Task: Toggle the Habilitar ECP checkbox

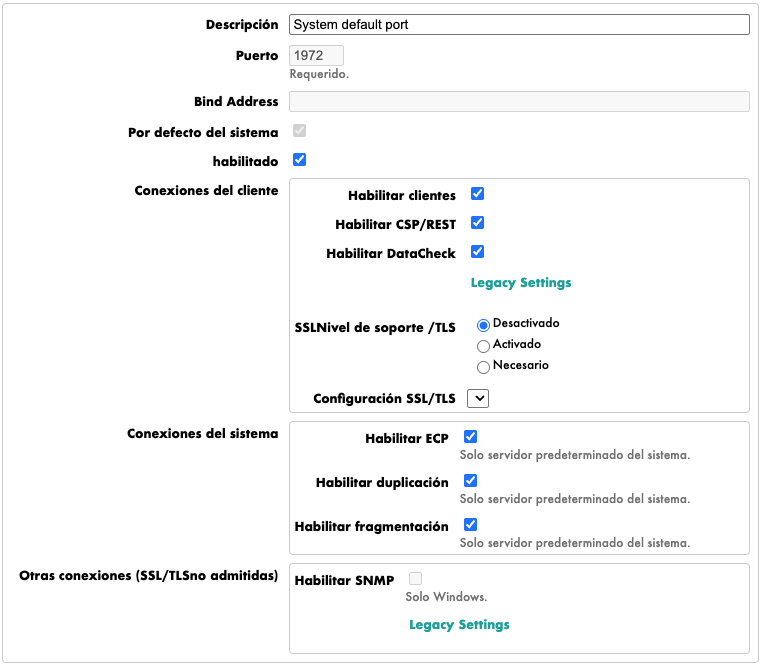Action: (470, 437)
